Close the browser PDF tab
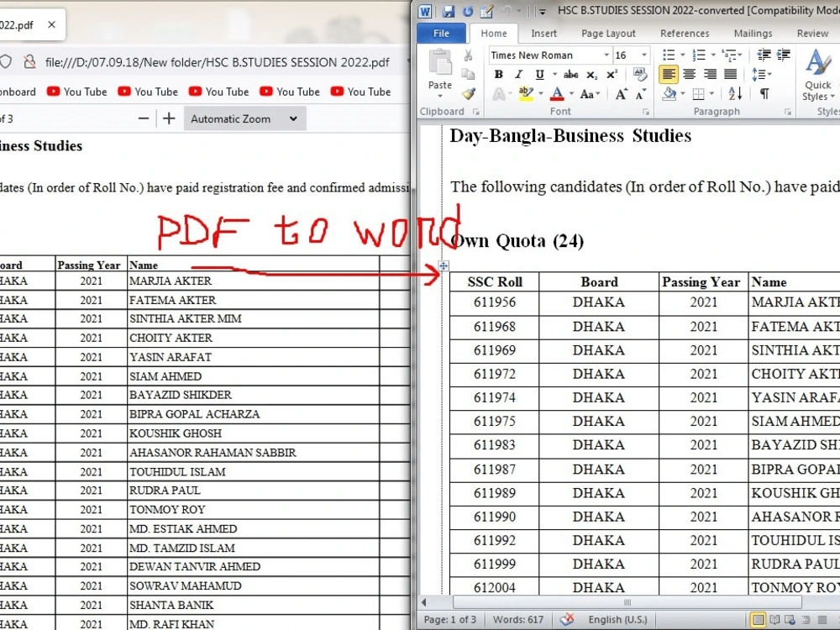Viewport: 840px width, 630px height. coord(51,24)
